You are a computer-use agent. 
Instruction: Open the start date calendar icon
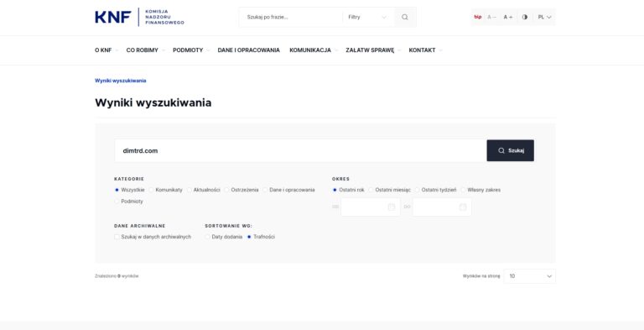[x=392, y=207]
